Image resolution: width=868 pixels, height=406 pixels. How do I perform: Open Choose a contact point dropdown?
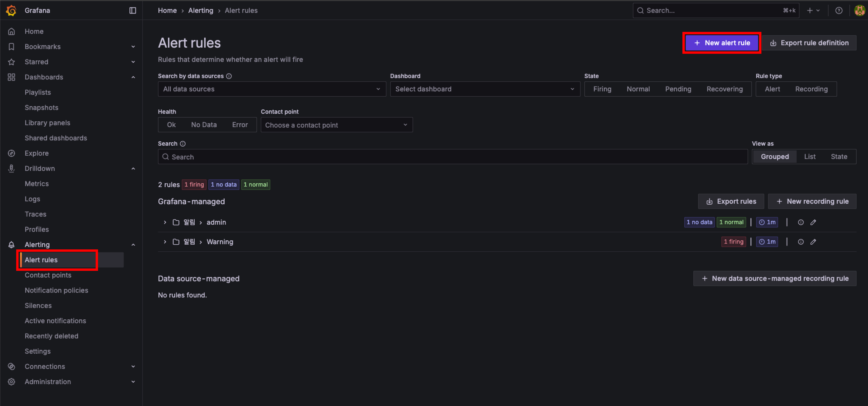(336, 125)
